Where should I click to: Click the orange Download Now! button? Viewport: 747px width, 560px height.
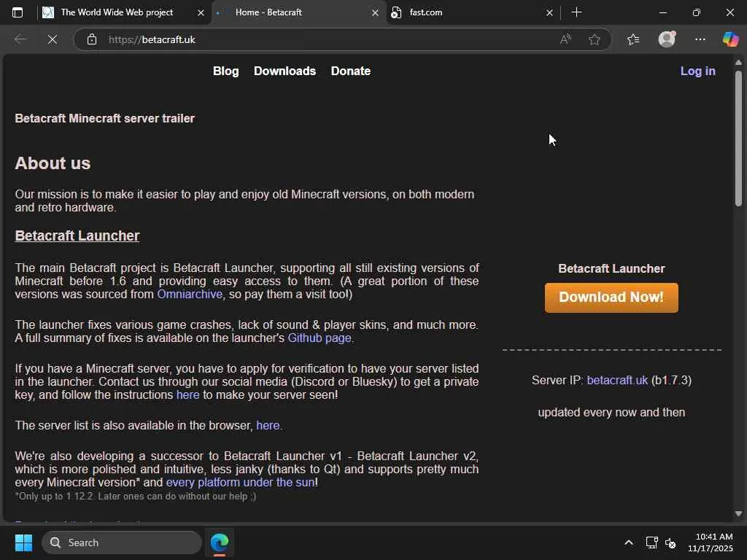coord(611,297)
